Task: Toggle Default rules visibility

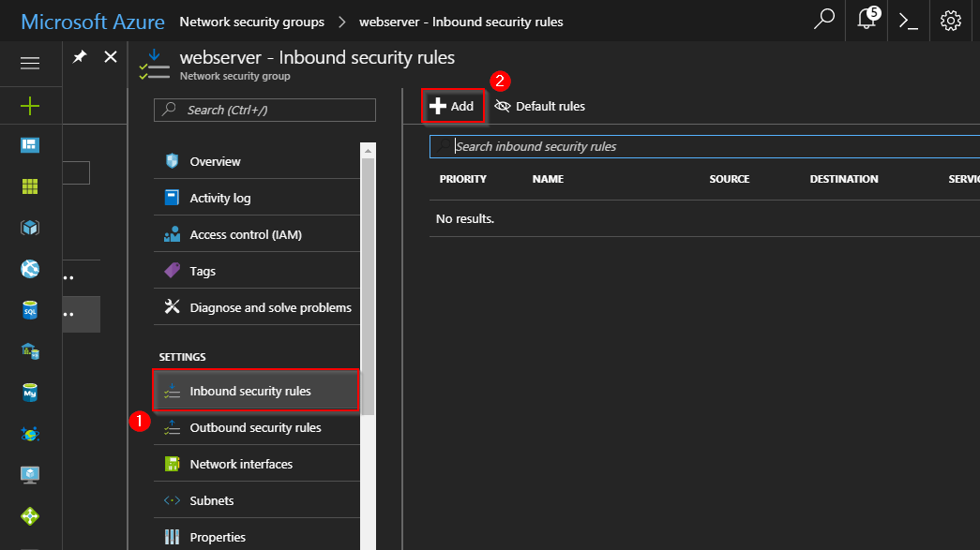Action: tap(539, 106)
